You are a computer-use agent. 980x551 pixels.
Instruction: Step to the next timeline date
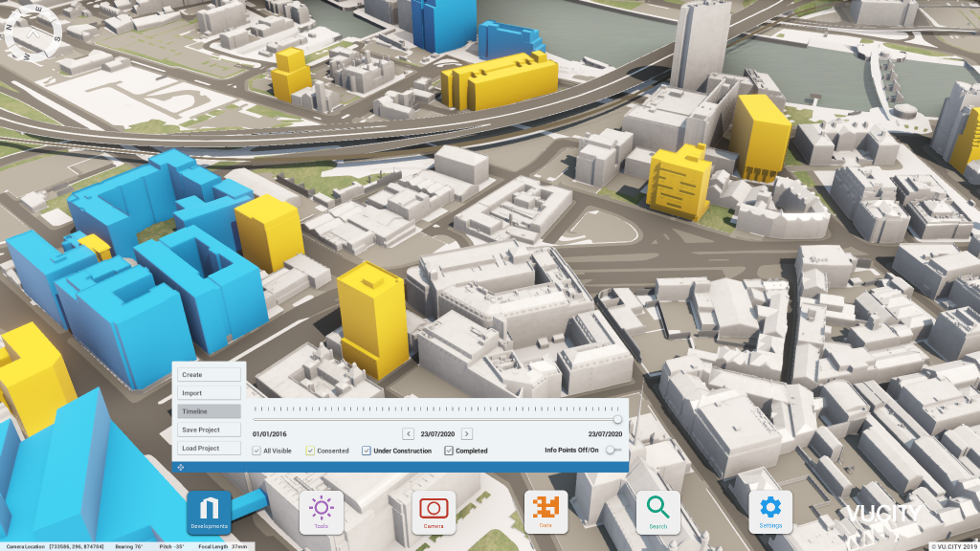(x=467, y=433)
